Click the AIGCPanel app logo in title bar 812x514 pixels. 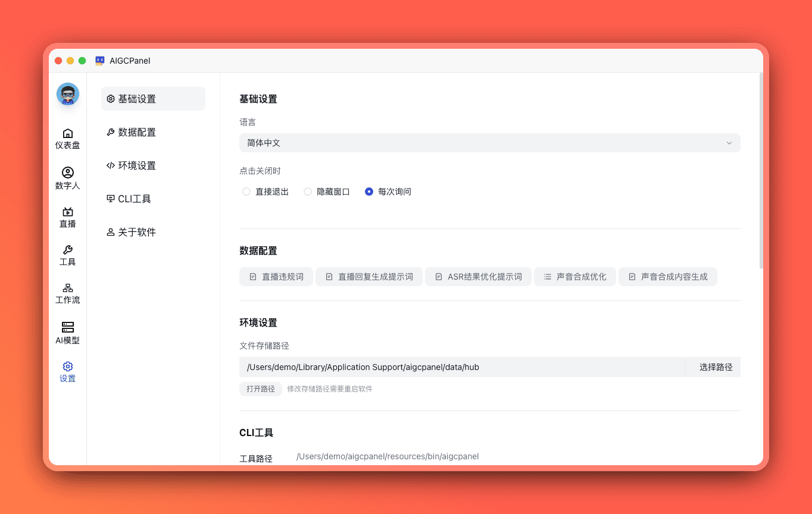pos(100,61)
